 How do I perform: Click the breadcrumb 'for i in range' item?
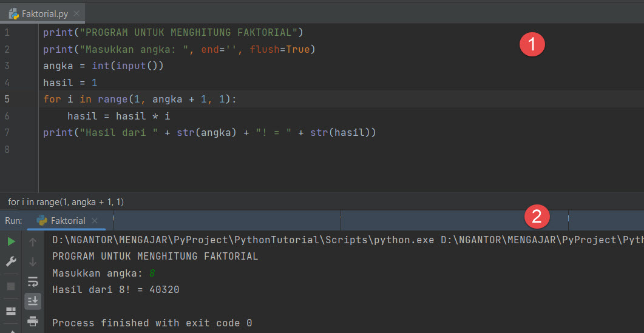pos(66,201)
